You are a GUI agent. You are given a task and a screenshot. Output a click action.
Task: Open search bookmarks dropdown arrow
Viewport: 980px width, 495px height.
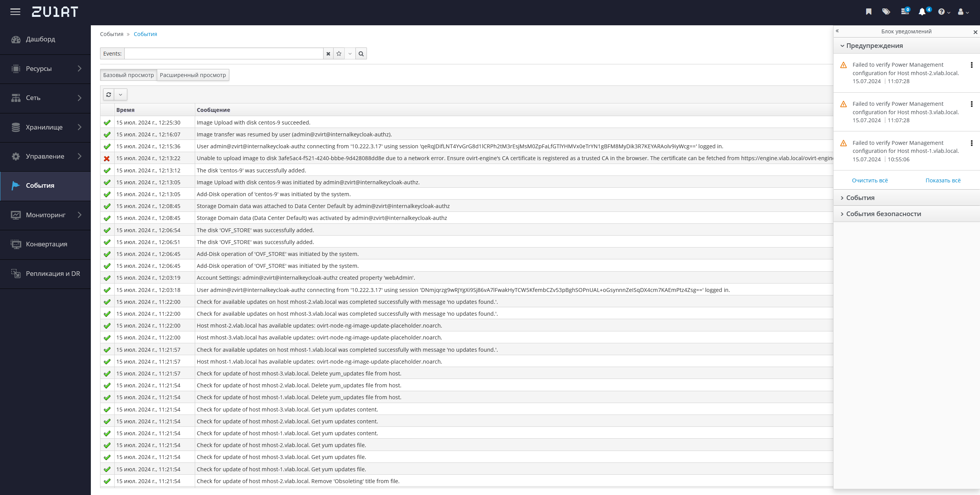pyautogui.click(x=350, y=54)
